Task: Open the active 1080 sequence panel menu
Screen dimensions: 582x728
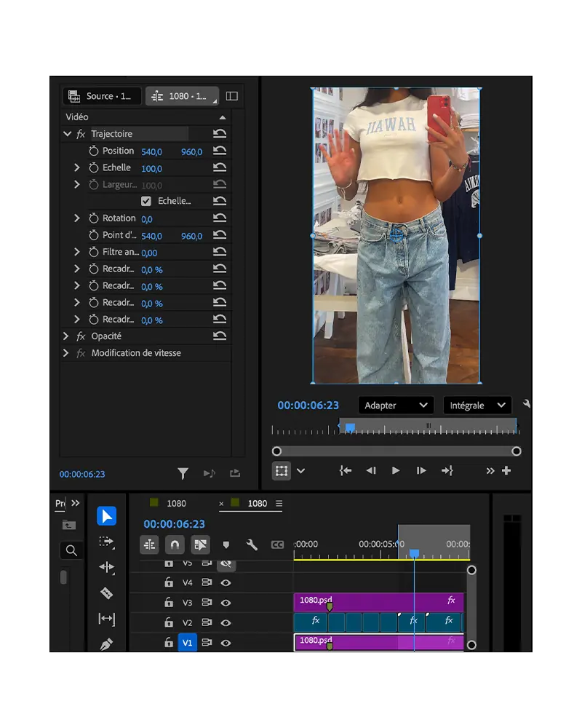Action: click(x=279, y=504)
